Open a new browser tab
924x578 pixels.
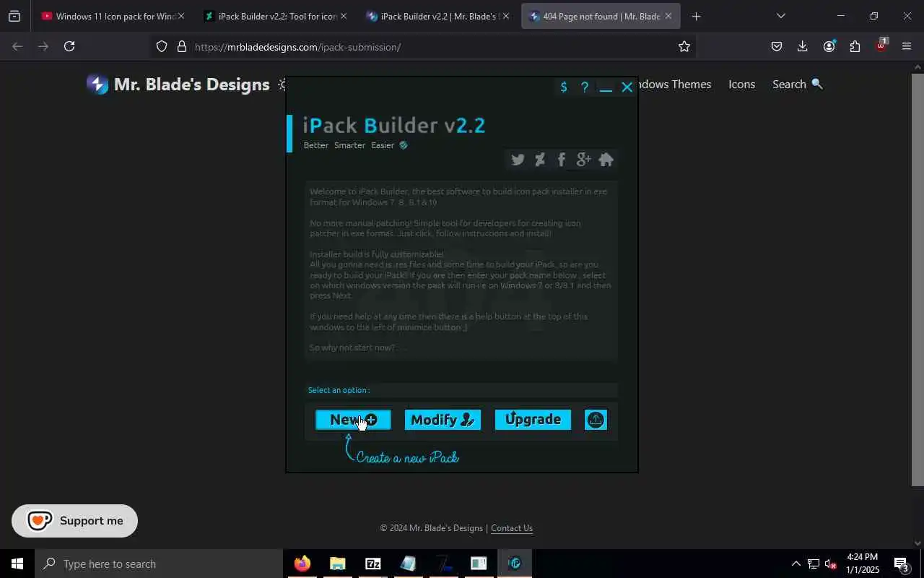[x=696, y=16]
